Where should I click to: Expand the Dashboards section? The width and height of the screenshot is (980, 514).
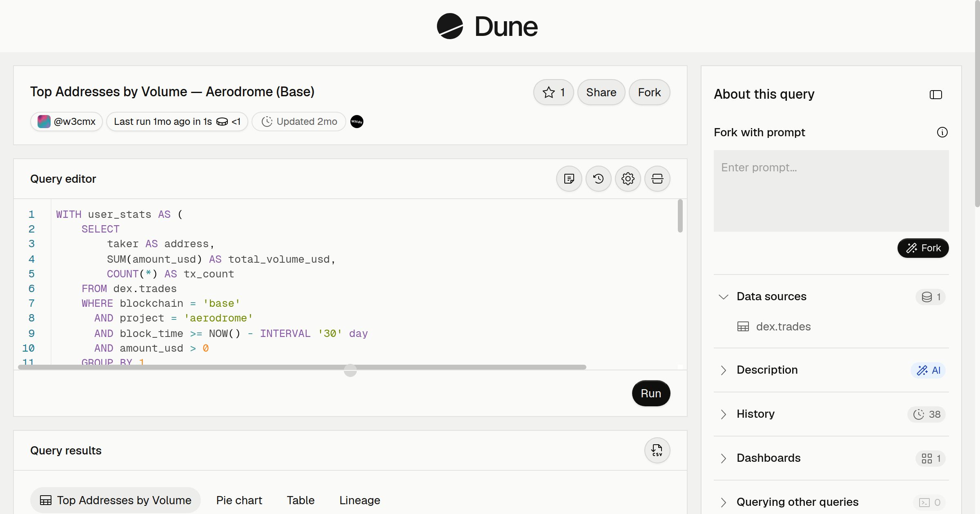723,458
